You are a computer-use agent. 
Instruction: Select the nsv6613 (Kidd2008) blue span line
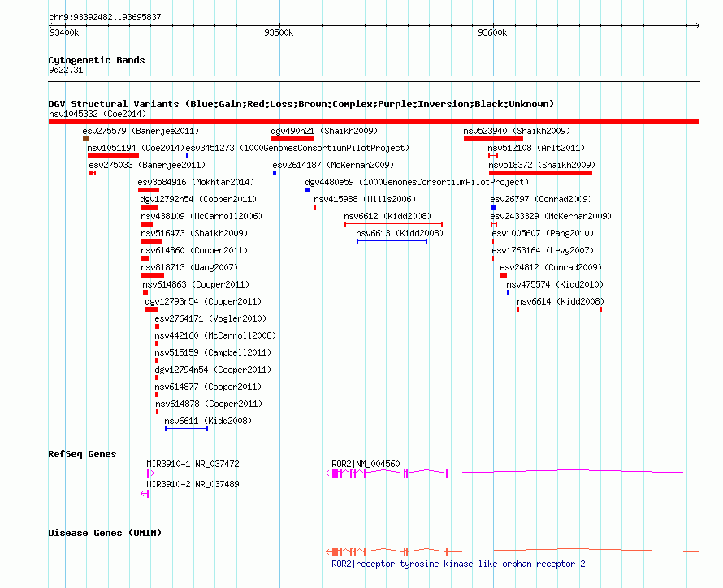(x=392, y=241)
